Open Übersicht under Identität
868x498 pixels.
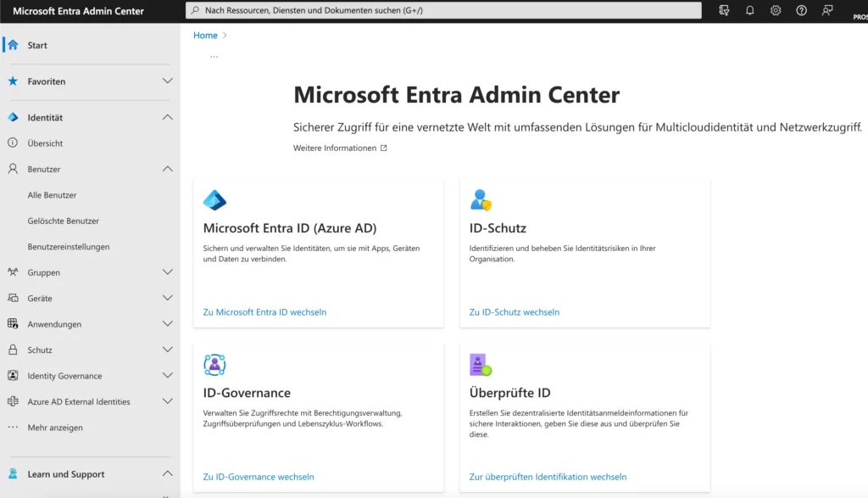[x=46, y=143]
